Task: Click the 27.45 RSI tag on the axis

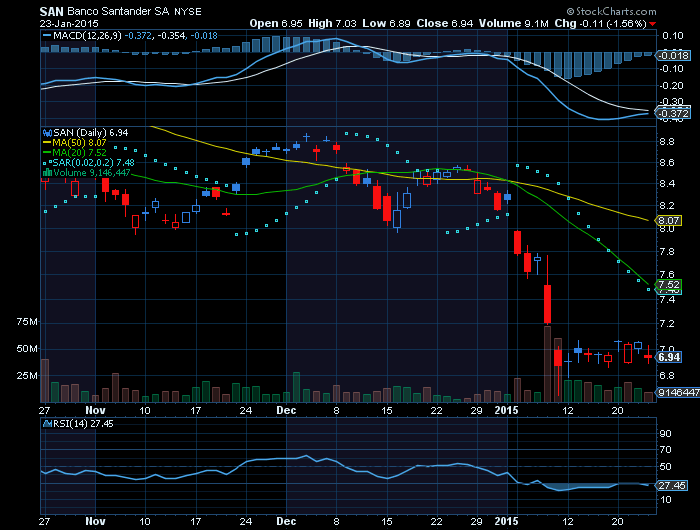Action: (671, 485)
